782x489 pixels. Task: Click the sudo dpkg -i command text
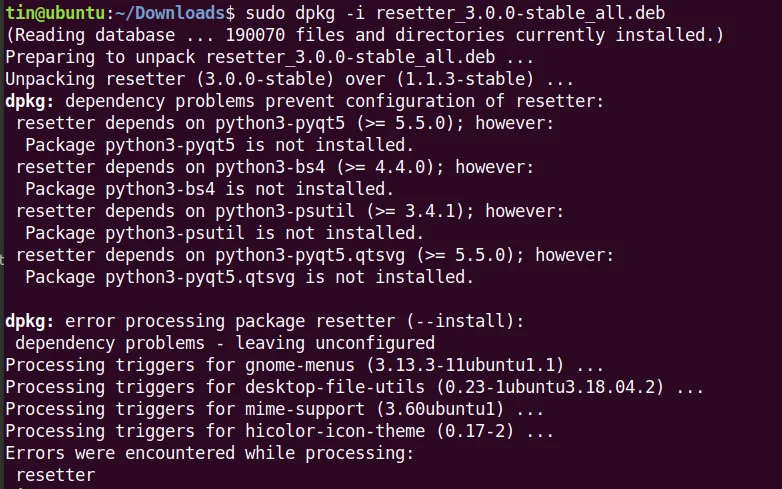[305, 13]
